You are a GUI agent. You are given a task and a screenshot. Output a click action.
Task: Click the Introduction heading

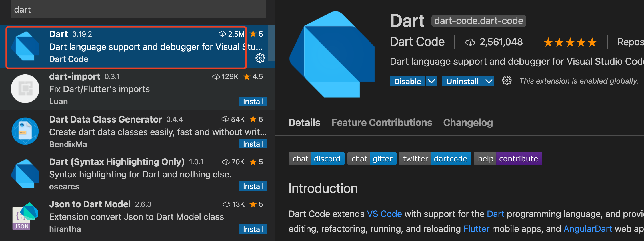pos(323,188)
